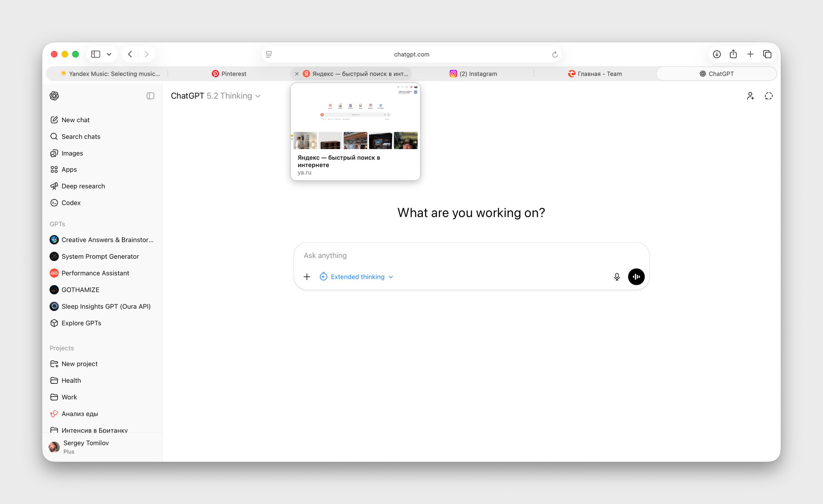
Task: Start dictation with the microphone icon
Action: (x=617, y=277)
